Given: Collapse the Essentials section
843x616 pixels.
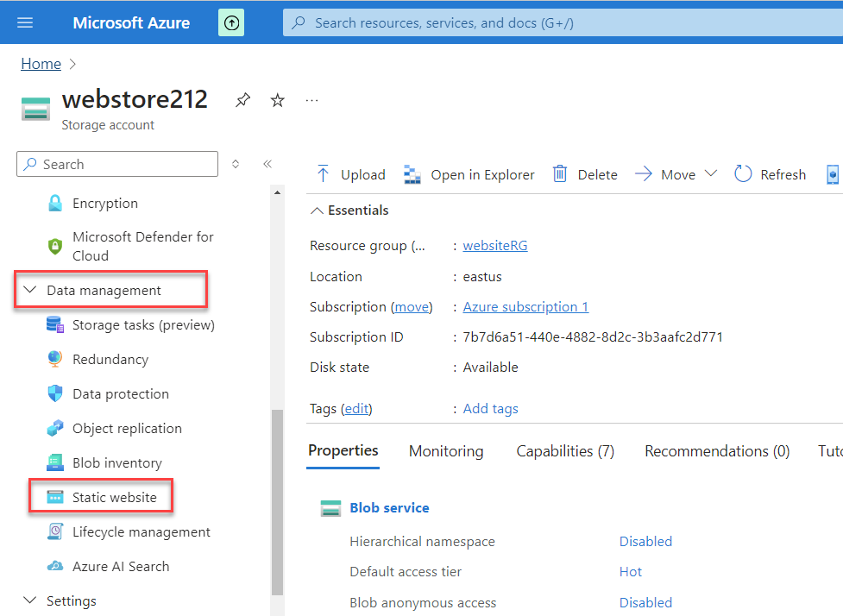Looking at the screenshot, I should pyautogui.click(x=318, y=211).
